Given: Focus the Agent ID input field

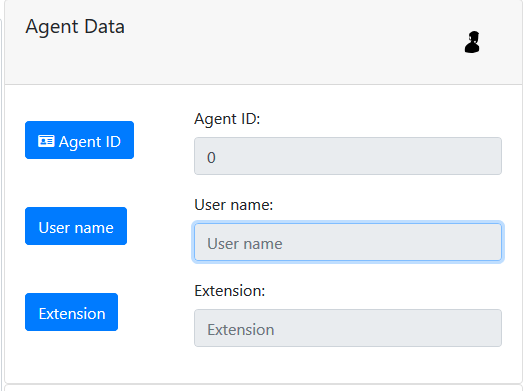Looking at the screenshot, I should (x=348, y=156).
